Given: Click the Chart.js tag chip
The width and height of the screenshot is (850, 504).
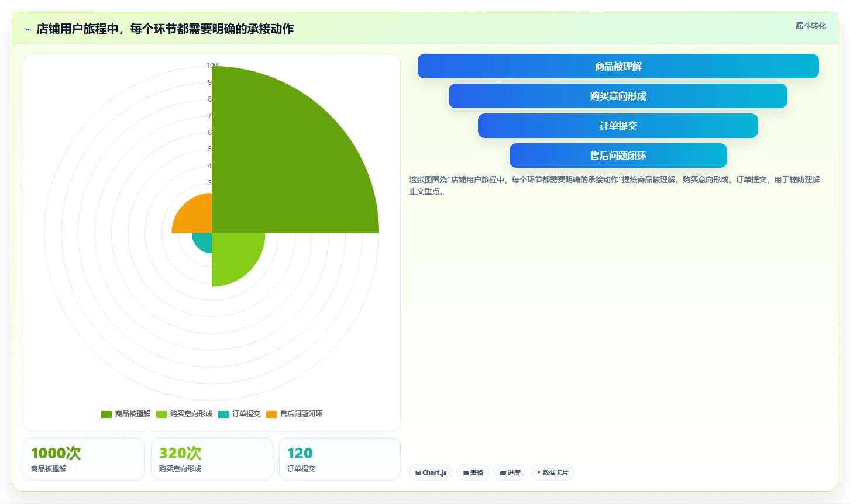Looking at the screenshot, I should [x=431, y=472].
